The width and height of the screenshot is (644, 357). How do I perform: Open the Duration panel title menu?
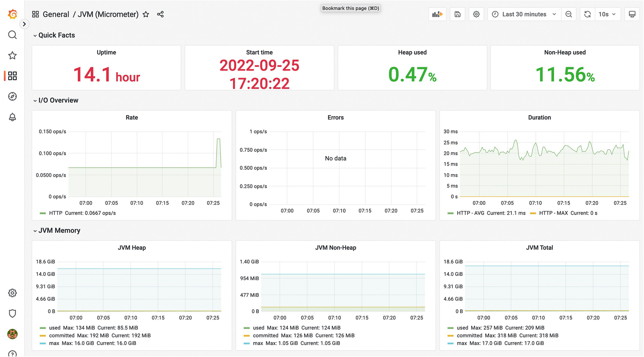point(539,117)
